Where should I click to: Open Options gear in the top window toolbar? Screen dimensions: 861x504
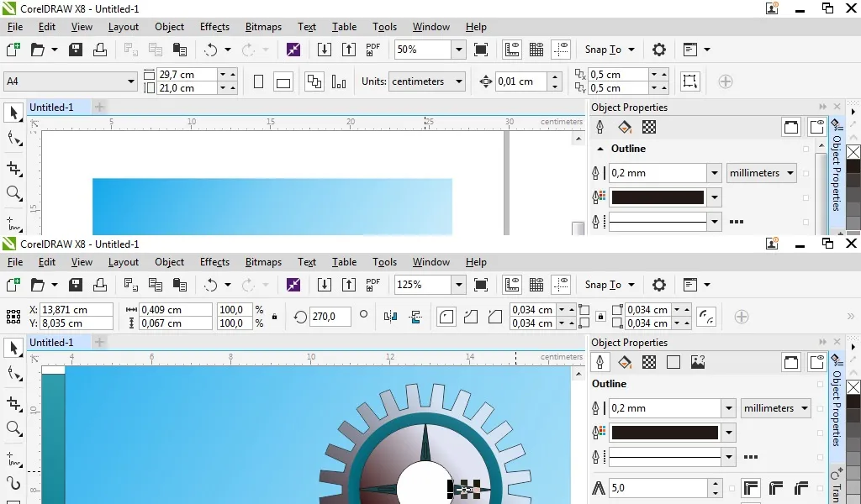click(x=659, y=50)
